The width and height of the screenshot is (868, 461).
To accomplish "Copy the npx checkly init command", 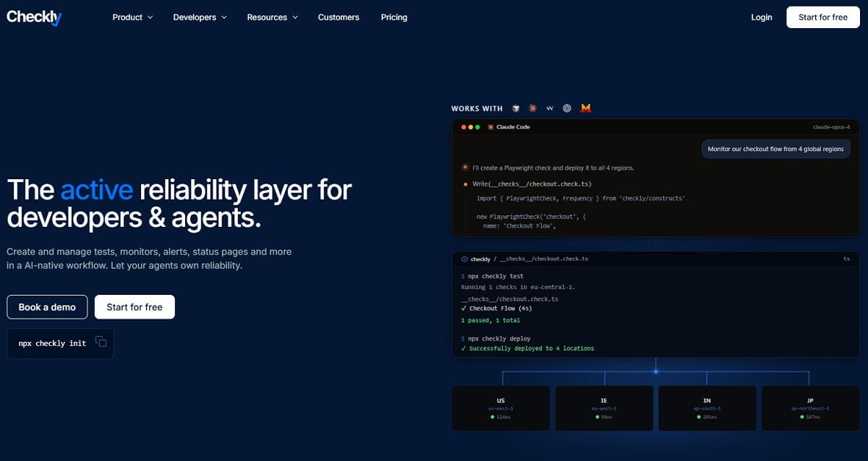I will click(101, 342).
